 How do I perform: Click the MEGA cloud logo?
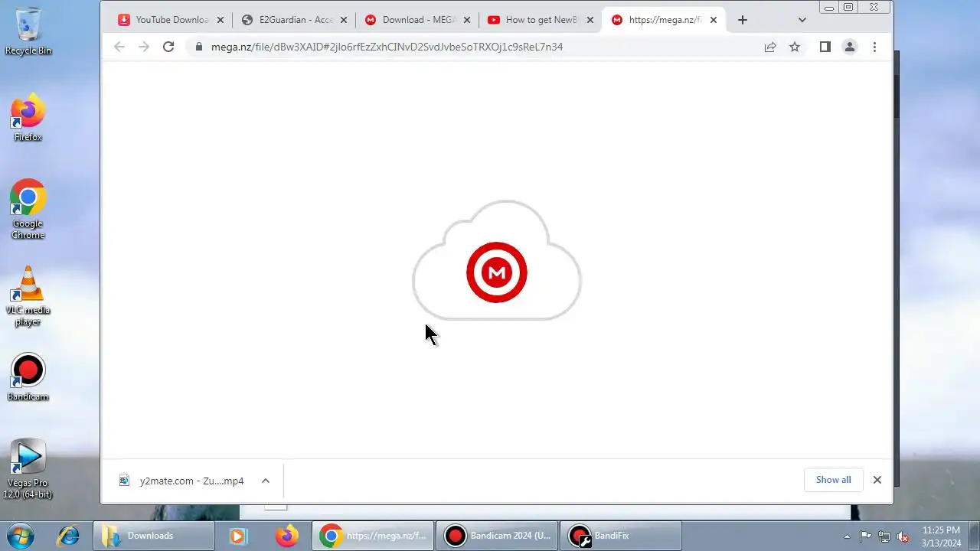tap(497, 261)
